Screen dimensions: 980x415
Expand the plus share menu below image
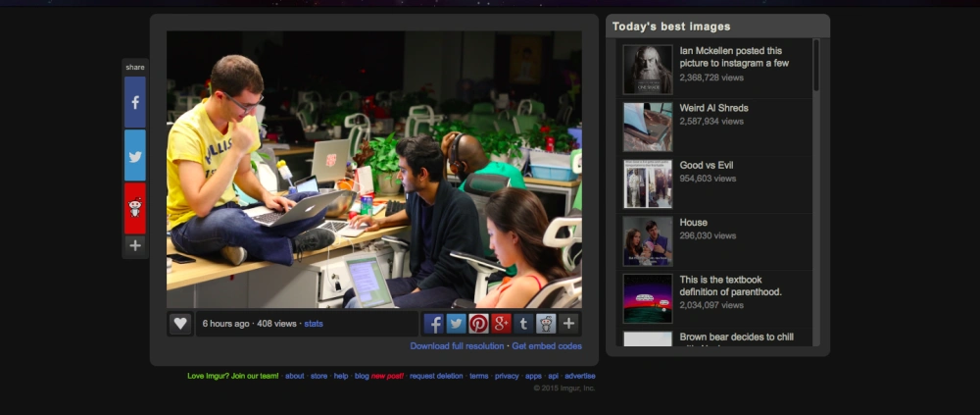click(568, 324)
